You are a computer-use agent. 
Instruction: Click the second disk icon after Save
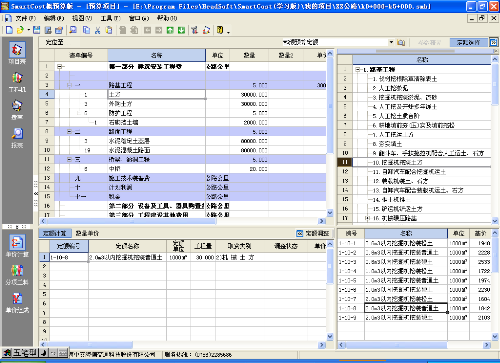click(x=48, y=30)
